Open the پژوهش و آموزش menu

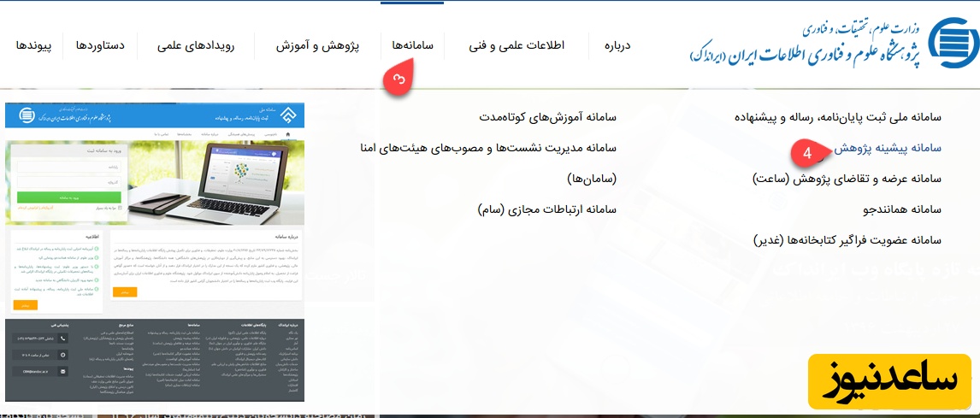pos(317,45)
